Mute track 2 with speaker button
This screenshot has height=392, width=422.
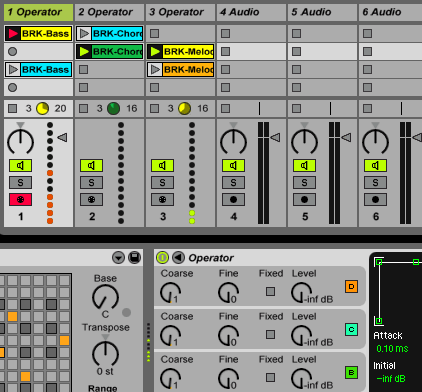point(91,165)
